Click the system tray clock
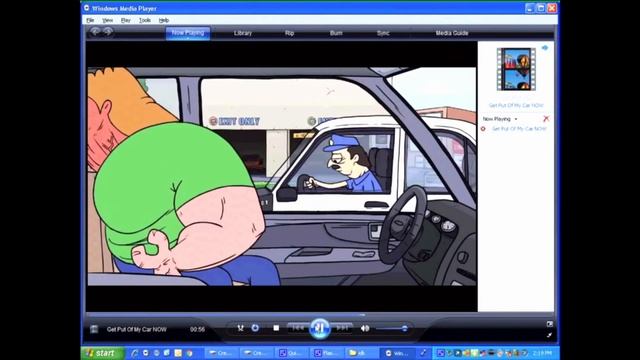Image resolution: width=640 pixels, height=360 pixels. click(542, 353)
